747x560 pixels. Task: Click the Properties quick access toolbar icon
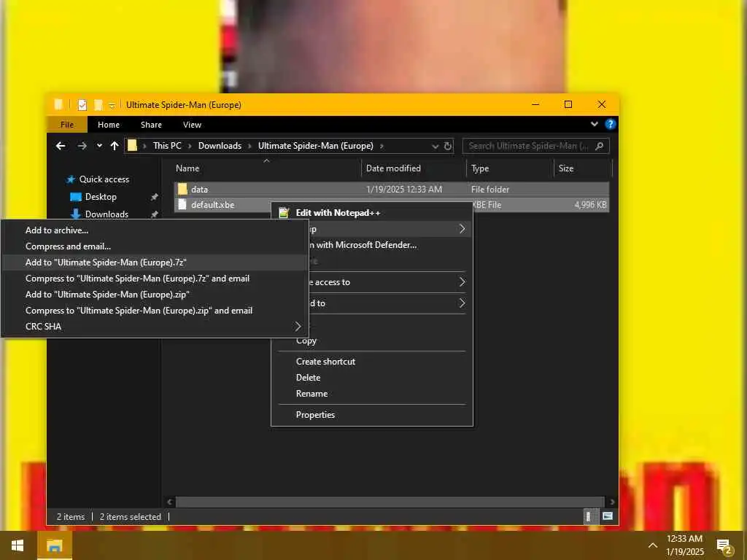coord(82,105)
